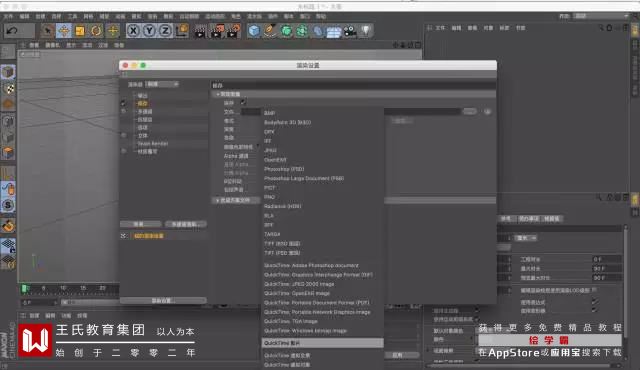Viewport: 640px width, 370px height.
Task: Choose Photoshop Large Document (PSB) format
Action: (x=304, y=178)
